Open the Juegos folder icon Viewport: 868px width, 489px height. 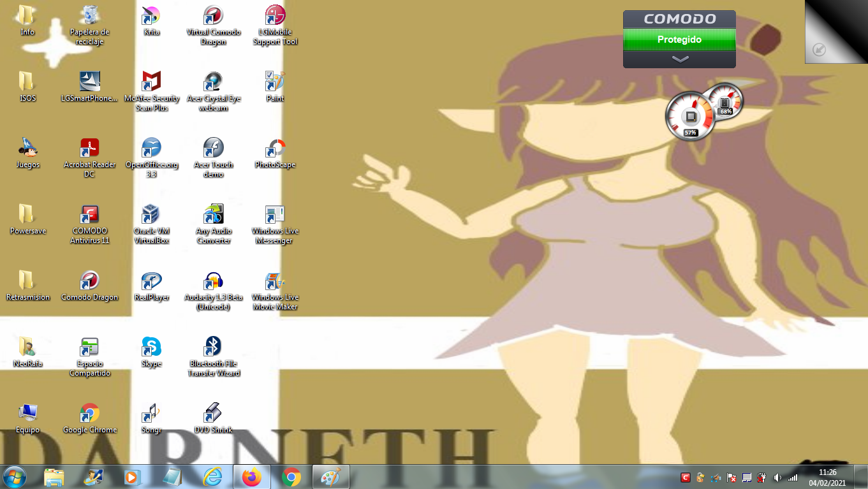pyautogui.click(x=27, y=153)
